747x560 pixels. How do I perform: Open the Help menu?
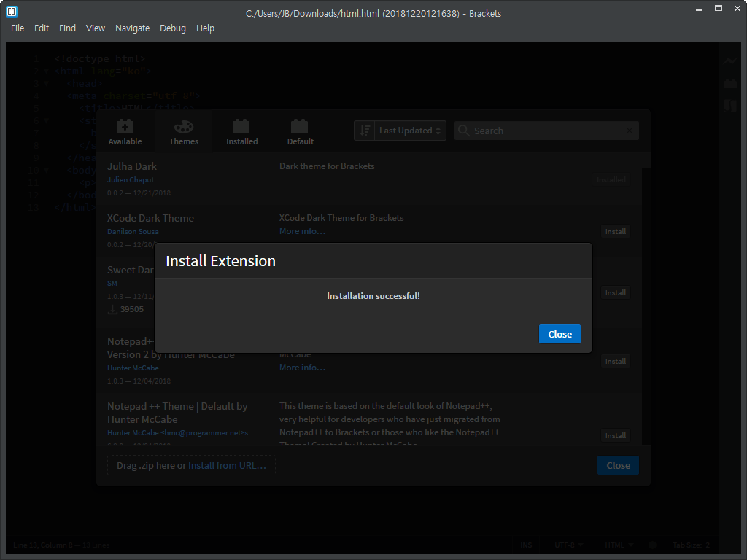205,28
